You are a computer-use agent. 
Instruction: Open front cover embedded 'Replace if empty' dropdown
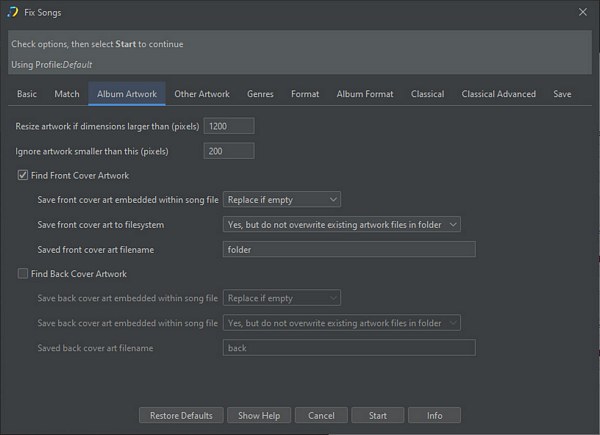click(x=282, y=200)
